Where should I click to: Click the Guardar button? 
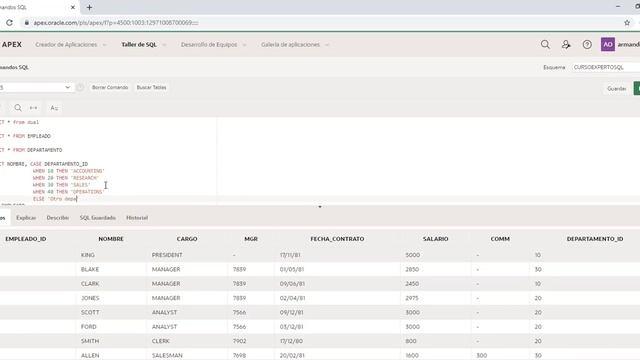(x=616, y=88)
